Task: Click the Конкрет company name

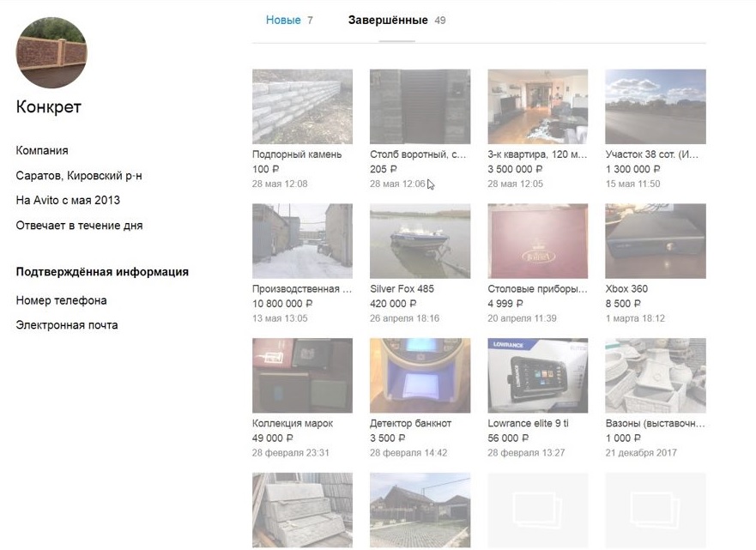Action: [x=49, y=106]
